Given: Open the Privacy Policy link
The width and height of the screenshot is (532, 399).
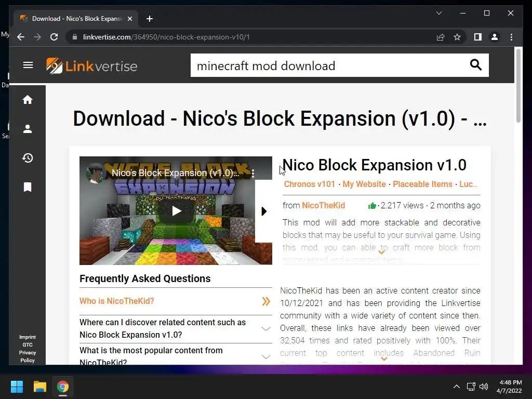Looking at the screenshot, I should (28, 356).
